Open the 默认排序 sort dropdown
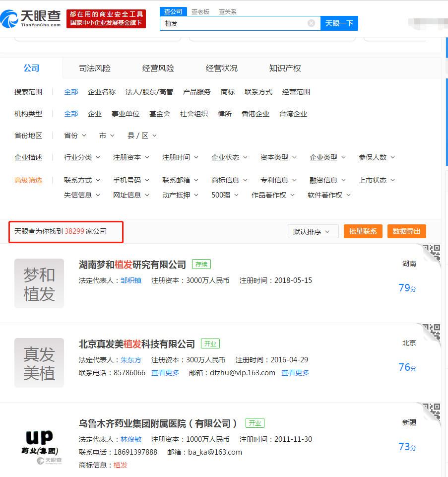This screenshot has height=477, width=448. pyautogui.click(x=313, y=232)
